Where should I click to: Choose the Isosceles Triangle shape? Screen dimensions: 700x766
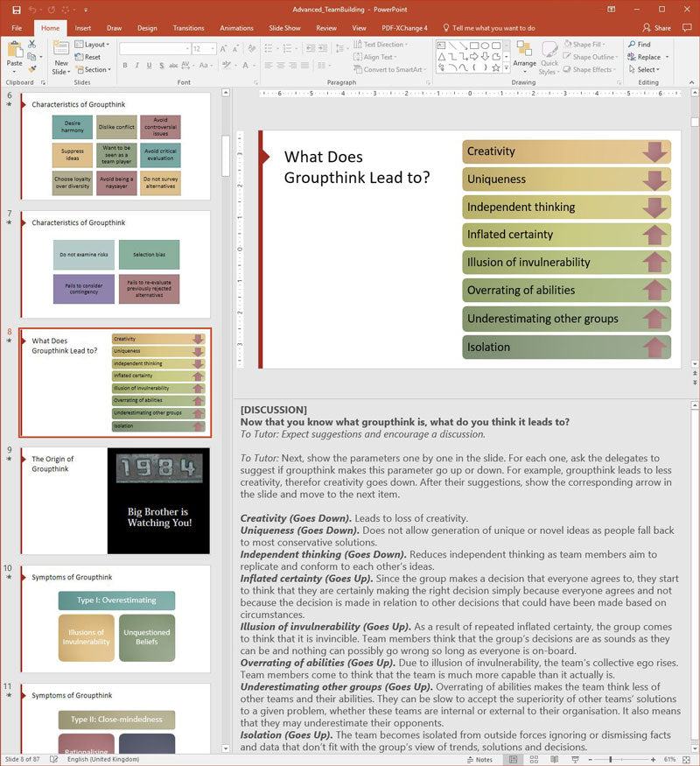pos(441,57)
